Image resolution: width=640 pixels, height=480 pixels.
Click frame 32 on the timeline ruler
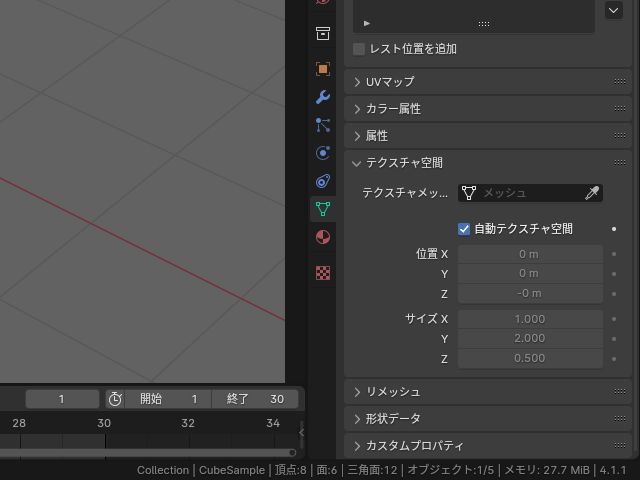[x=188, y=423]
